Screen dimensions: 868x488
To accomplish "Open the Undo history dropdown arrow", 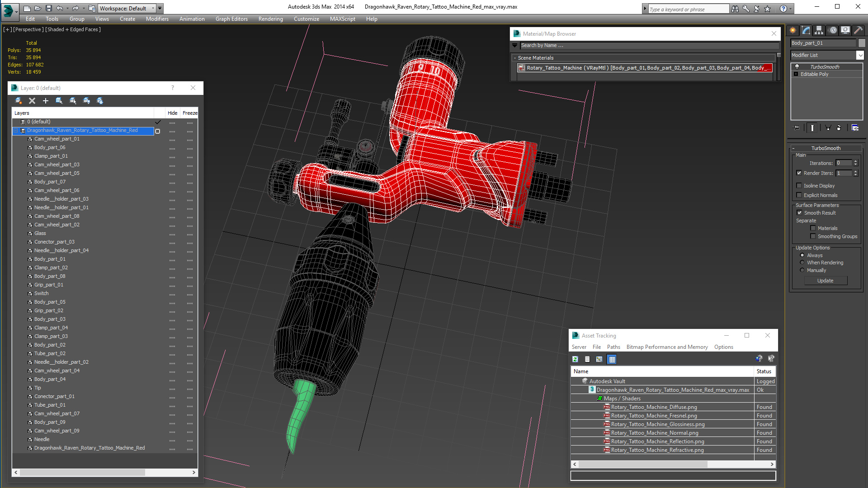I will pyautogui.click(x=67, y=9).
